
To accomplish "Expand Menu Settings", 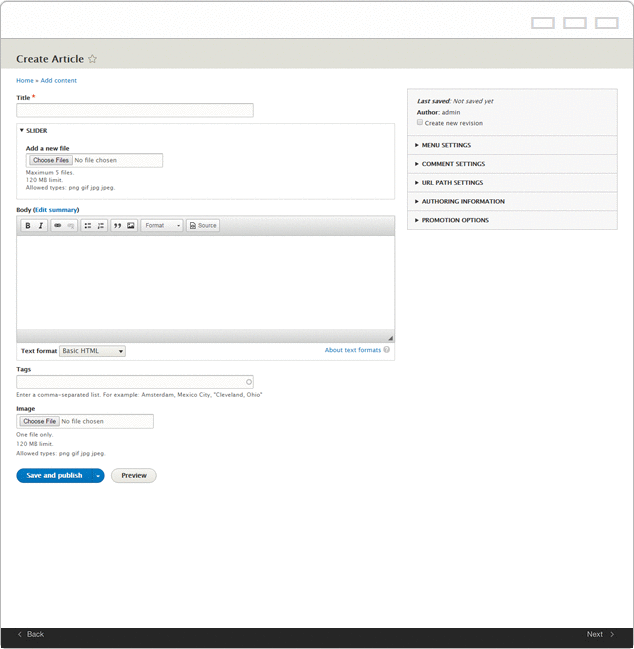I will pyautogui.click(x=512, y=145).
